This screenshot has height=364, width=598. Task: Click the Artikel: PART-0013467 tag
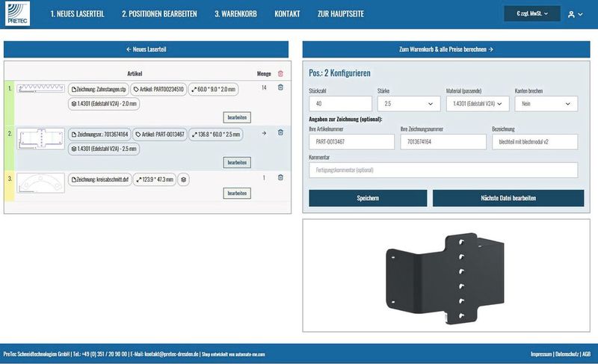(x=160, y=135)
